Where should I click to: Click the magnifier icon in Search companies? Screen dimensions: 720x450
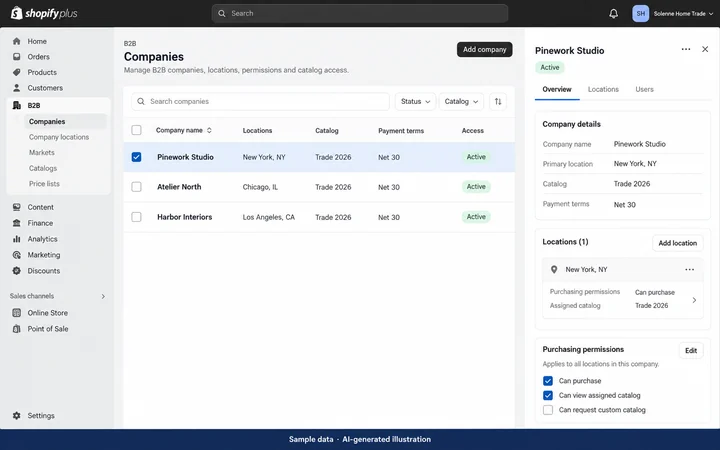coord(141,101)
